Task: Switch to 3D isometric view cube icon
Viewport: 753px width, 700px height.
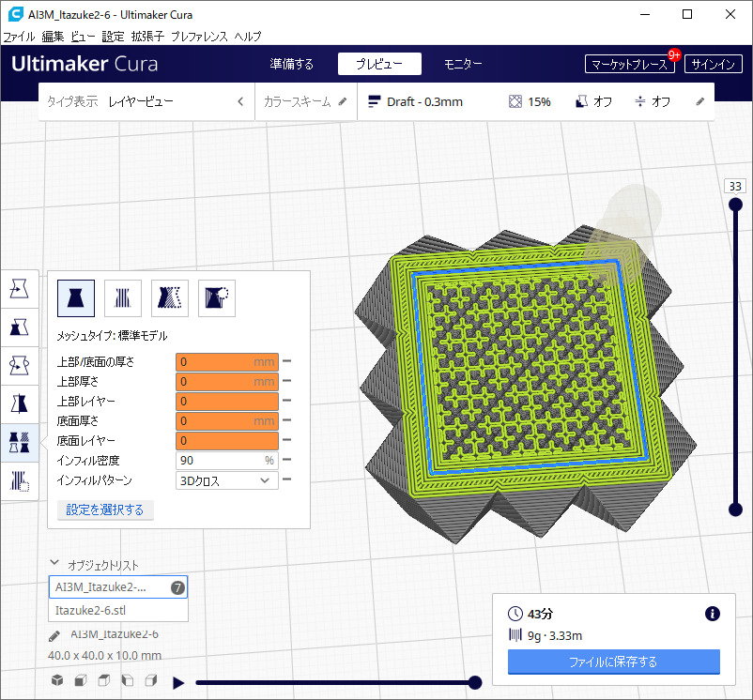Action: 57,680
